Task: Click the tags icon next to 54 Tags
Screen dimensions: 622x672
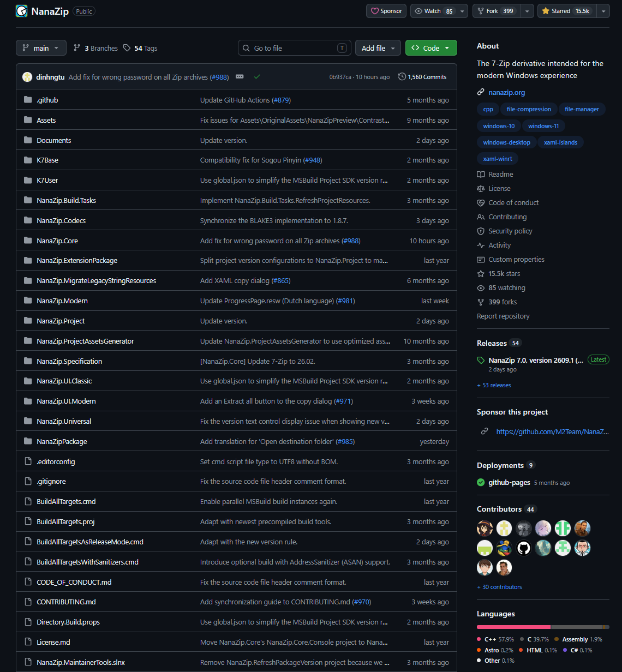Action: pyautogui.click(x=127, y=48)
